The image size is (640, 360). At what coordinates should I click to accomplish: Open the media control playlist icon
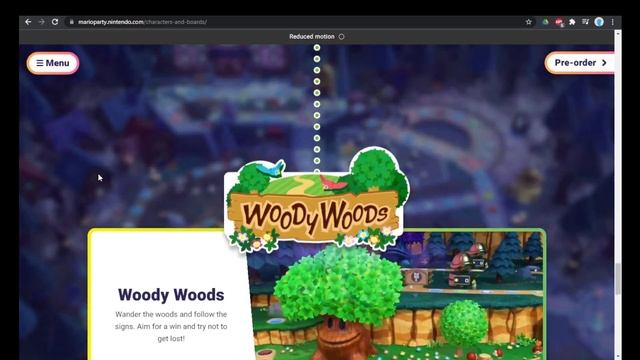click(585, 22)
